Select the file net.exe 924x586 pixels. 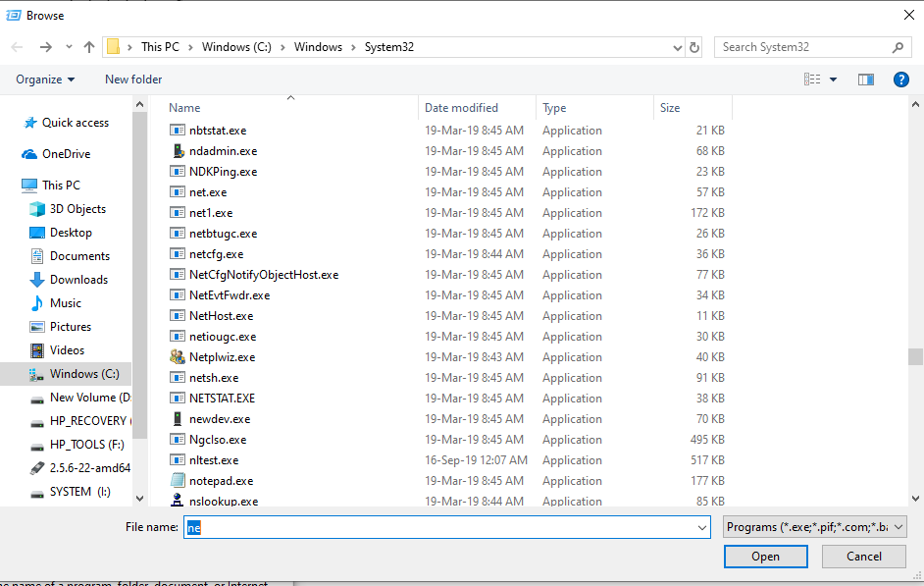[x=208, y=192]
